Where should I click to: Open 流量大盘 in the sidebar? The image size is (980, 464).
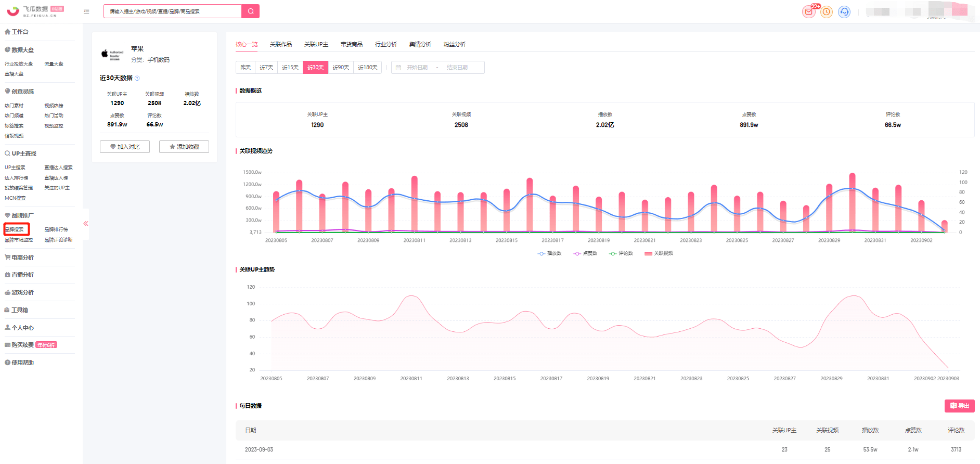(x=54, y=64)
